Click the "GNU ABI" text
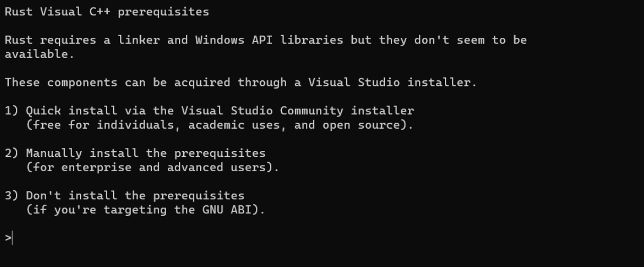644x267 pixels. click(227, 210)
